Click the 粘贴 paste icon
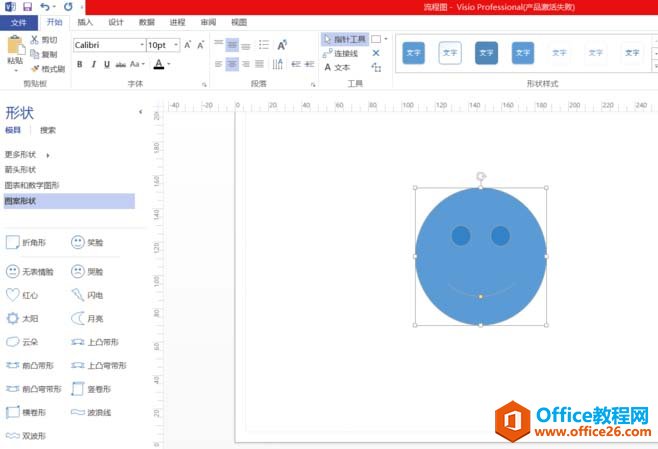The width and height of the screenshot is (658, 449). (14, 49)
